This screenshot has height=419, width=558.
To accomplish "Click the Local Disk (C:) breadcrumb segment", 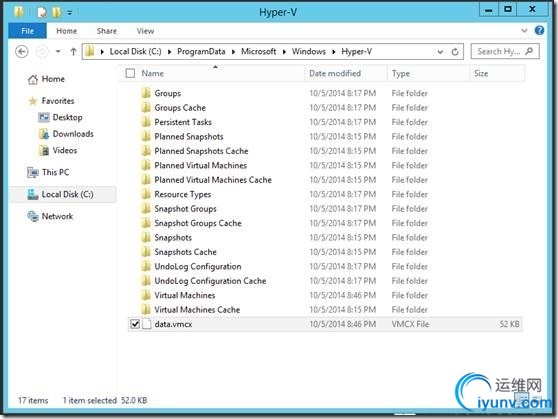I will pos(135,52).
